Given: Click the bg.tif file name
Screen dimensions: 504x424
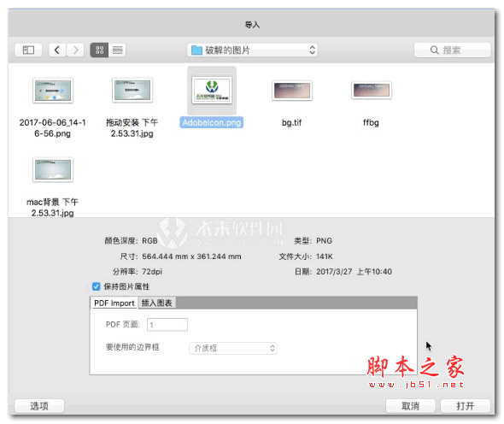Looking at the screenshot, I should pos(292,122).
